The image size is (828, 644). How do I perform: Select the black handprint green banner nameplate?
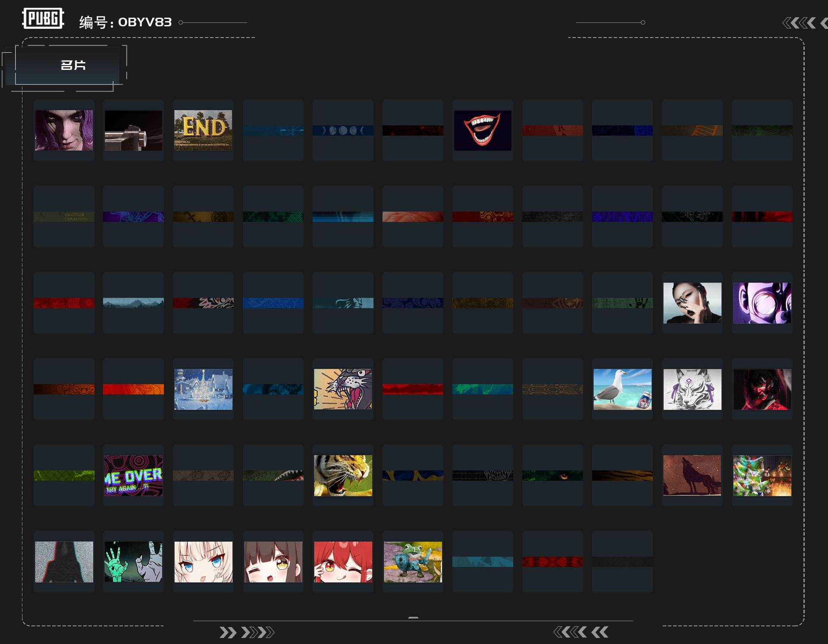point(622,303)
